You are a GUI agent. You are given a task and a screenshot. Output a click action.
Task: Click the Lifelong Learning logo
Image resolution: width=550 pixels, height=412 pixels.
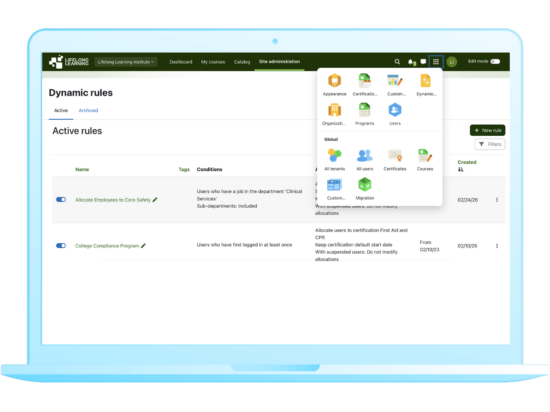[69, 62]
